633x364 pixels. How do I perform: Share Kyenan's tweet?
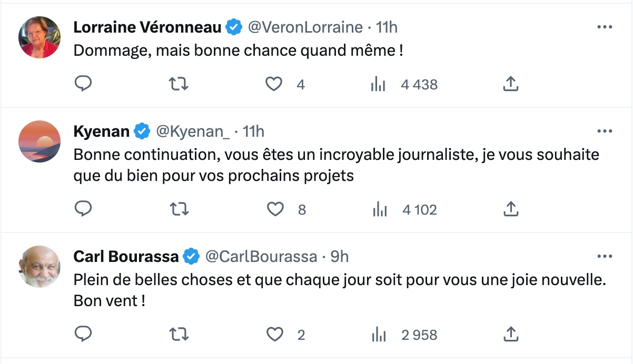(511, 209)
